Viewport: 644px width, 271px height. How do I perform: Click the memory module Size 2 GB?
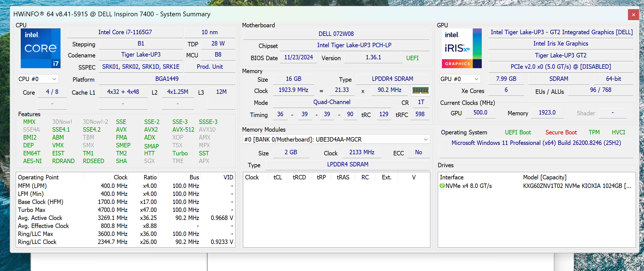click(x=291, y=152)
